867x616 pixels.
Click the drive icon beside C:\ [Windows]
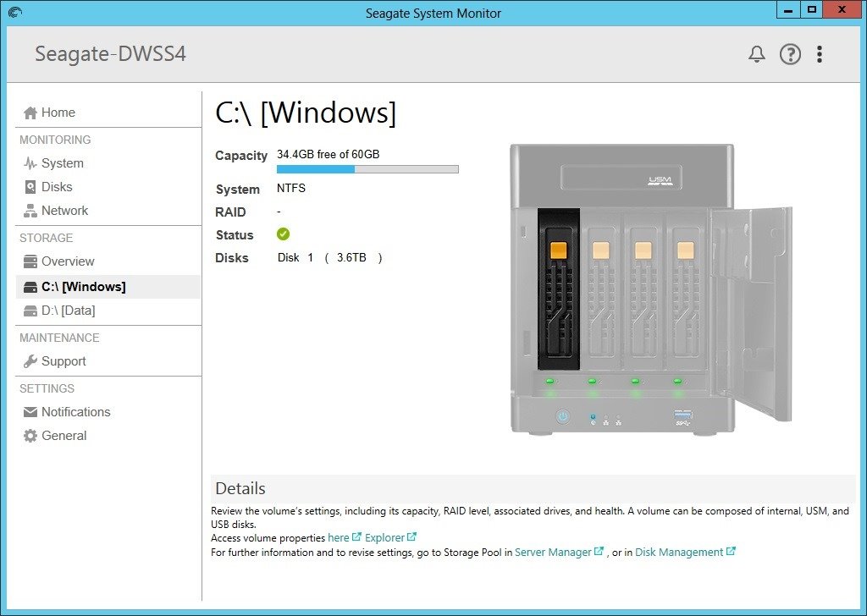tap(30, 288)
